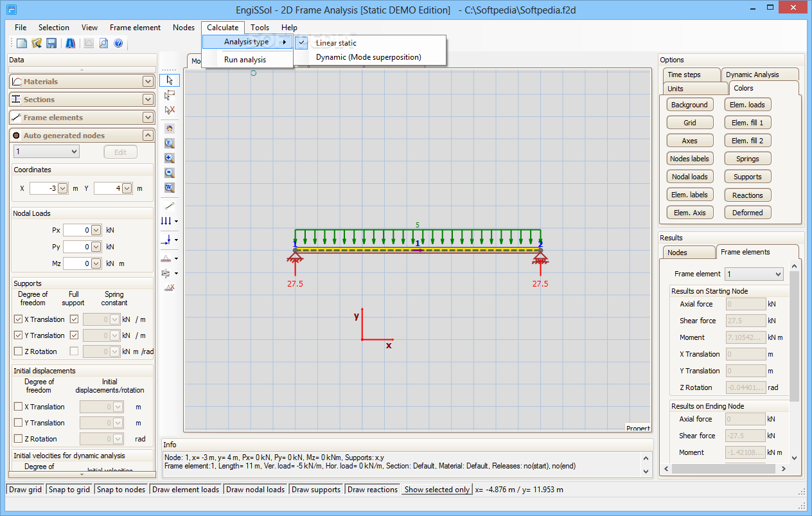Click the deselect pointer with red X

[x=170, y=110]
